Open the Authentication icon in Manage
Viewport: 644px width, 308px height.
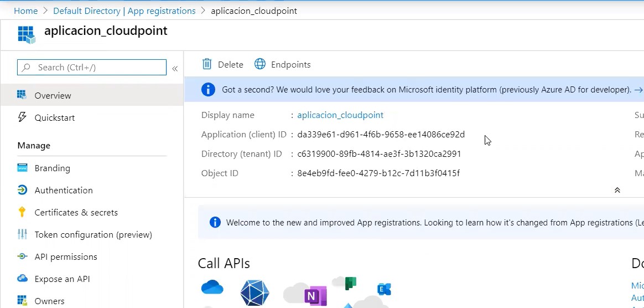(x=22, y=190)
